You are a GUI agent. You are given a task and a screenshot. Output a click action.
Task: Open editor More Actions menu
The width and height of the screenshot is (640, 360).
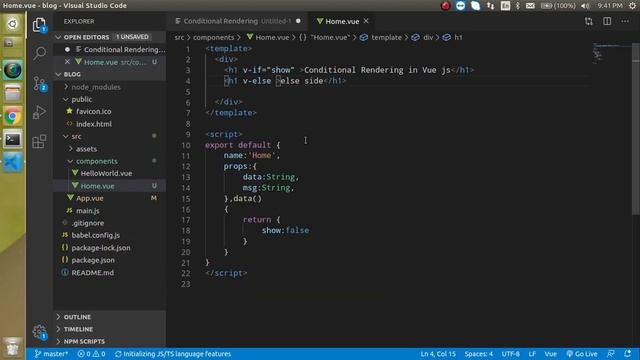click(x=625, y=21)
